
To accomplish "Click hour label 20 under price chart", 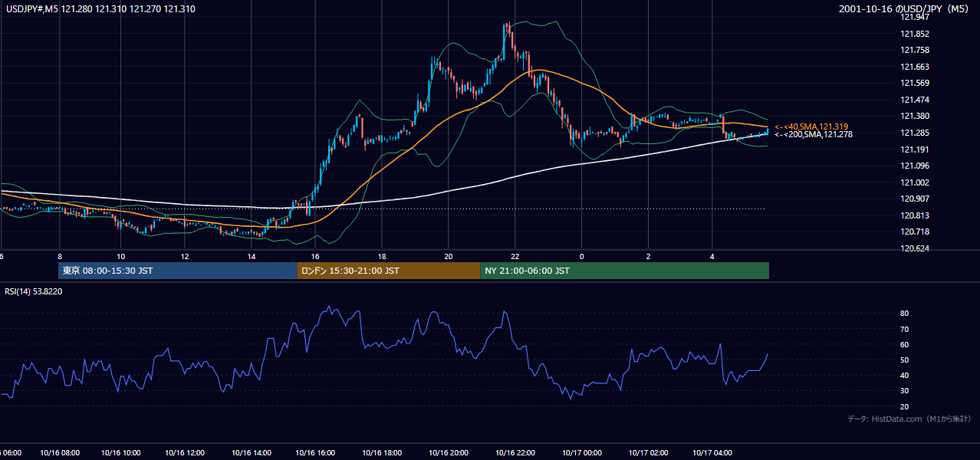I will (x=449, y=256).
